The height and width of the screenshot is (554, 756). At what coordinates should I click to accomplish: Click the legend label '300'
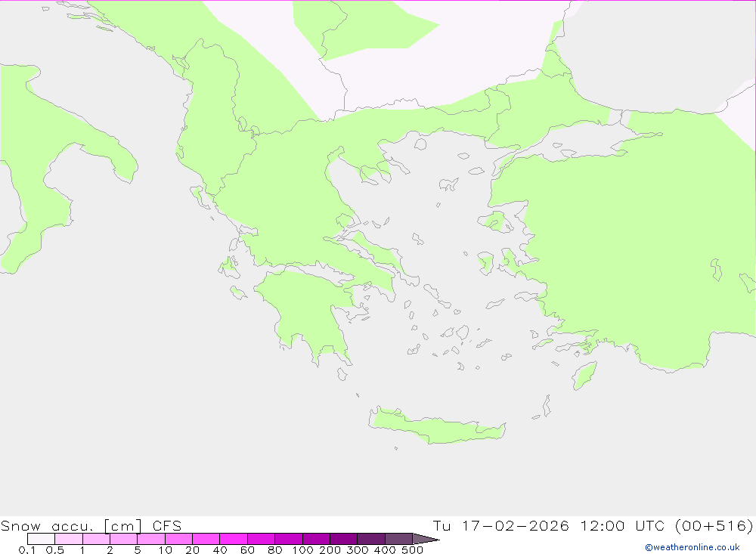358,550
